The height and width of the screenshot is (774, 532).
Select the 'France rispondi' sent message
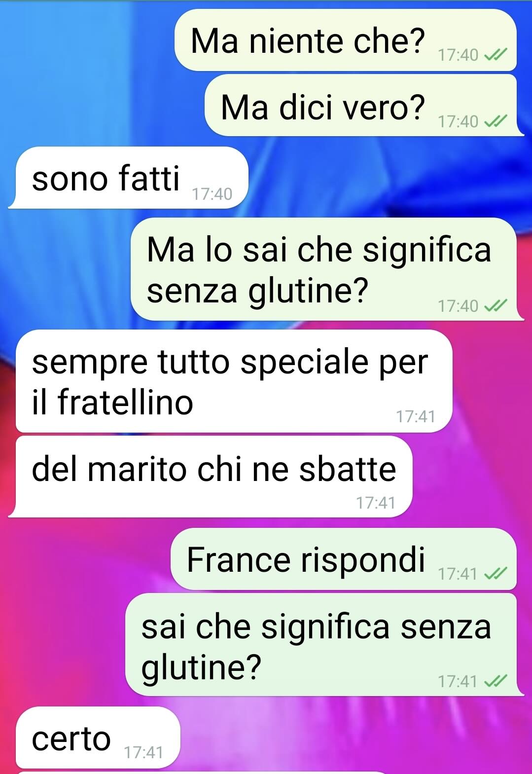click(344, 559)
